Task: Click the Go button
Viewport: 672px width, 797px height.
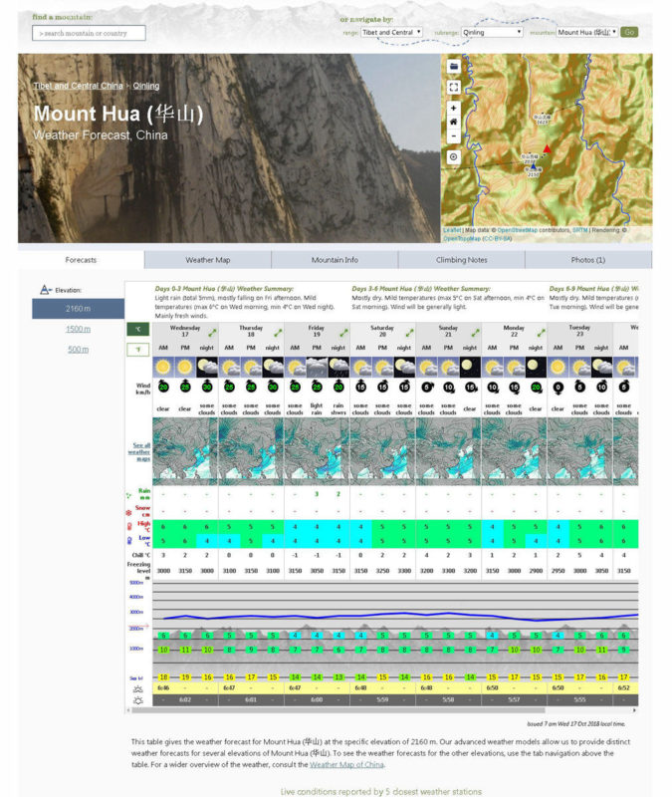Action: click(629, 32)
